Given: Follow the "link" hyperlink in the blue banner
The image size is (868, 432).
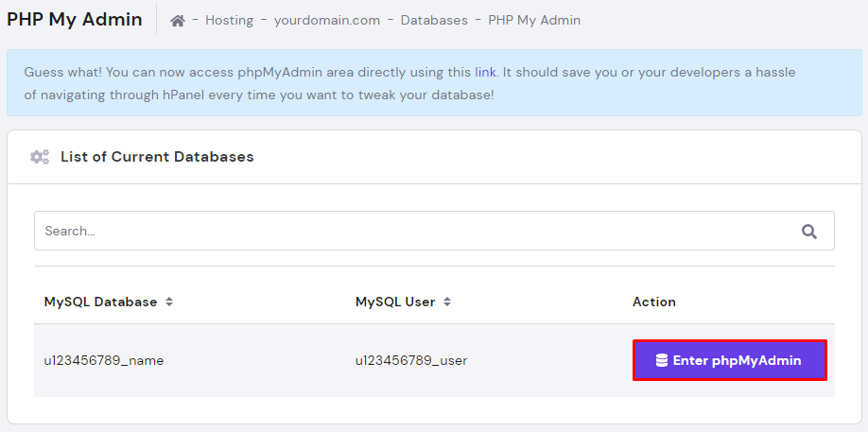Looking at the screenshot, I should pos(485,72).
